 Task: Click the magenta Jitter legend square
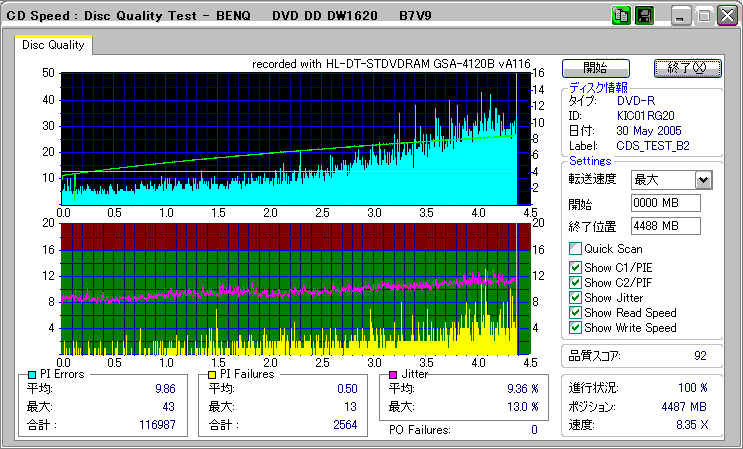point(394,375)
